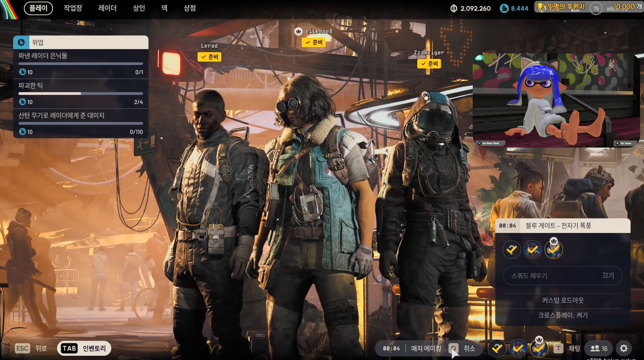Click the token icon under 산탄 무기로 레이더에게 준 대미지
The height and width of the screenshot is (360, 644).
(x=22, y=132)
